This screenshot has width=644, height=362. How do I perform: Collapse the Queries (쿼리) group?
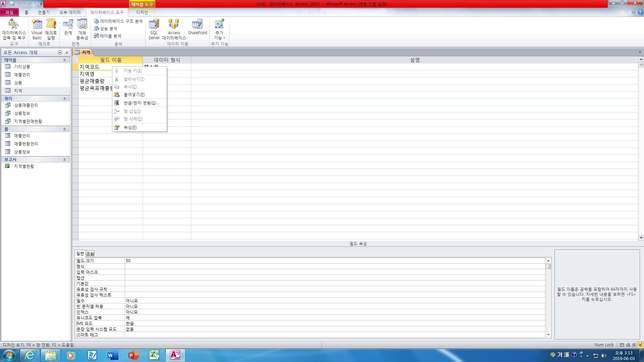[x=64, y=99]
